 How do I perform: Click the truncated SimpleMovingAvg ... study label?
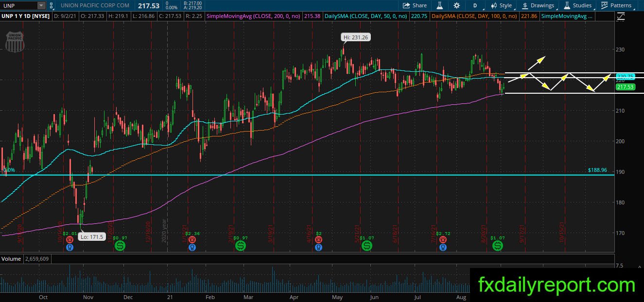[567, 17]
